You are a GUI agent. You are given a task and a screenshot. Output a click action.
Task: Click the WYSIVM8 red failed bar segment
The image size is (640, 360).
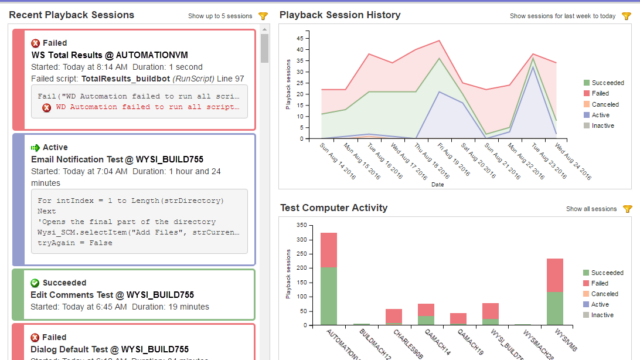click(555, 276)
